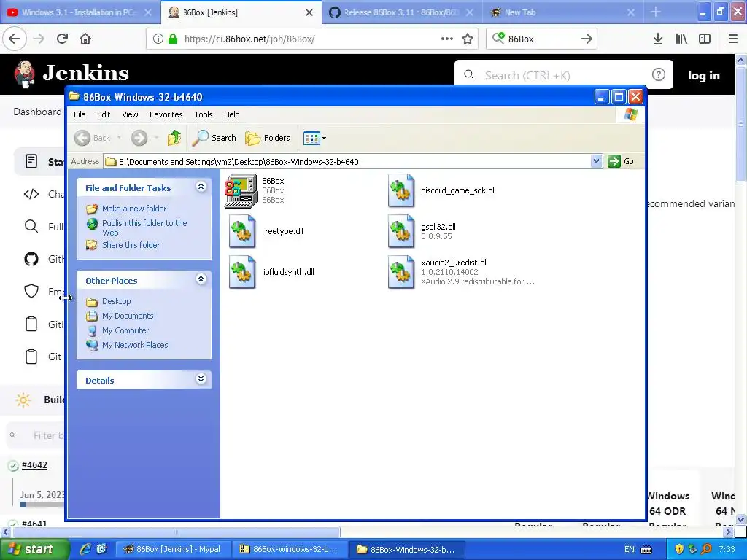
Task: Click Publish this folder to the Web
Action: click(144, 227)
